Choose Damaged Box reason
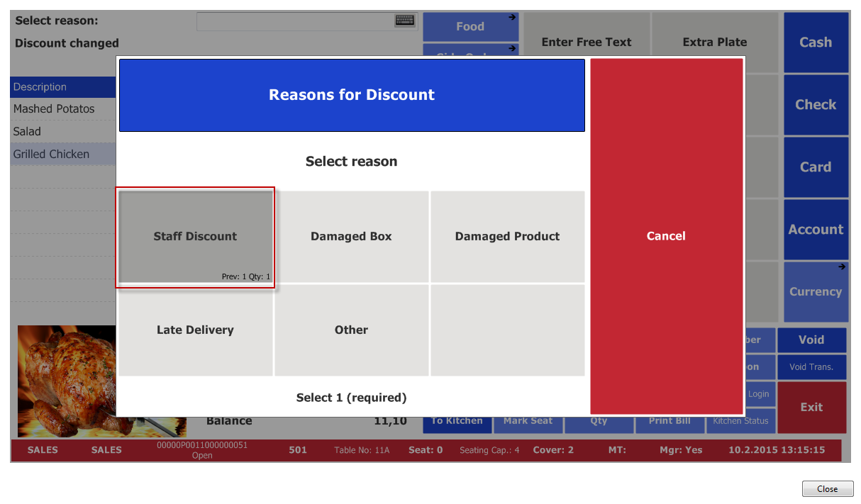This screenshot has height=504, width=861. 351,237
